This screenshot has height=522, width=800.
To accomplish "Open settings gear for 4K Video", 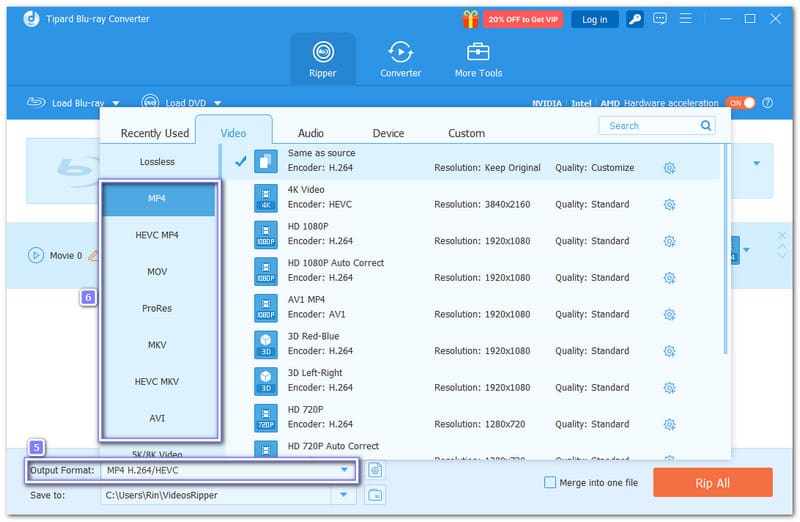I will coord(669,205).
